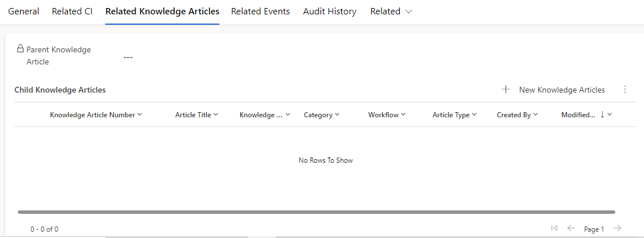The image size is (644, 238).
Task: Click the plus icon for New Knowledge Articles
Action: tap(506, 89)
